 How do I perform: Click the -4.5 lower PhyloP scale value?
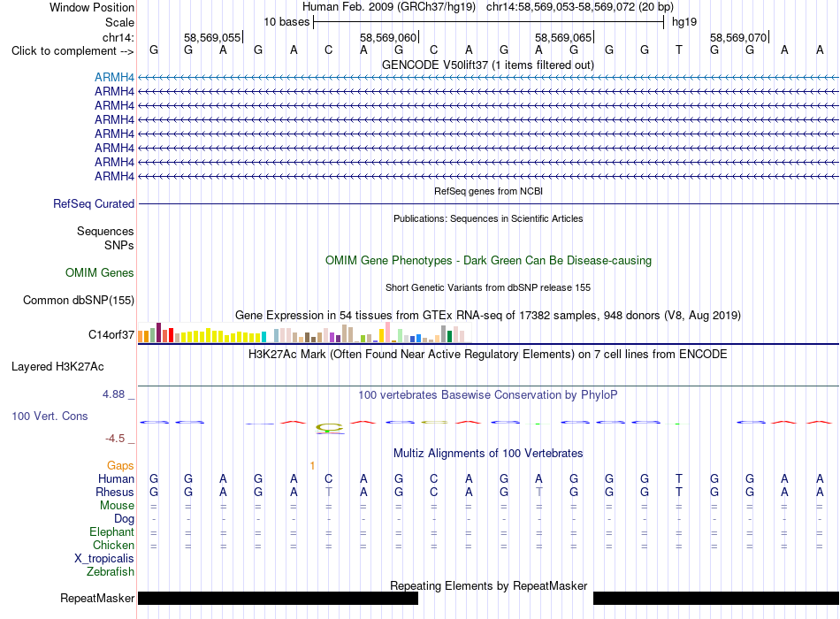click(115, 439)
